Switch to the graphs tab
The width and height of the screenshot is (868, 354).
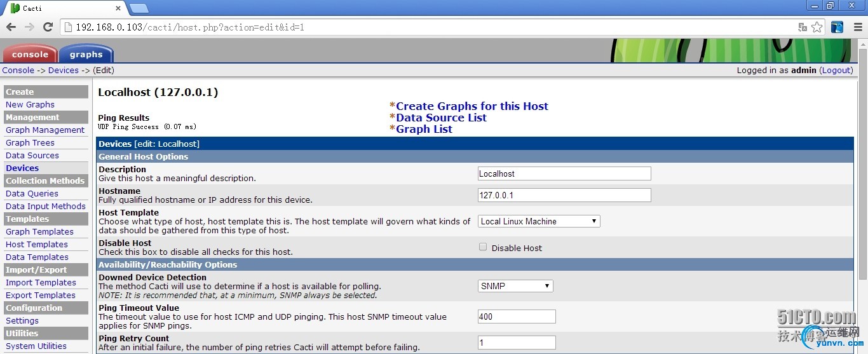point(86,54)
